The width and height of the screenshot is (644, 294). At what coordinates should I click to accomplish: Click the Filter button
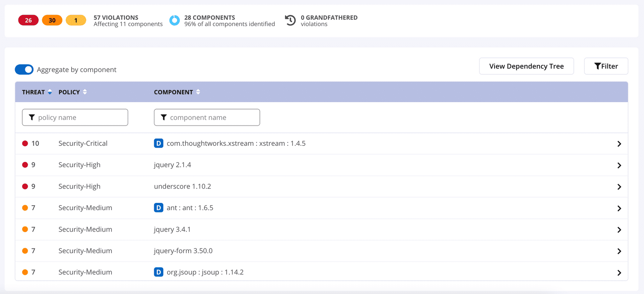pos(606,66)
